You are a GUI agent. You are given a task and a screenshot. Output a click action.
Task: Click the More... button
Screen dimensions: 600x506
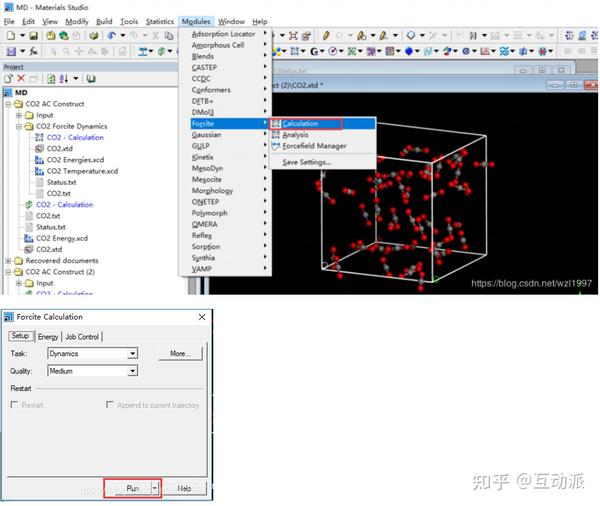[x=180, y=353]
